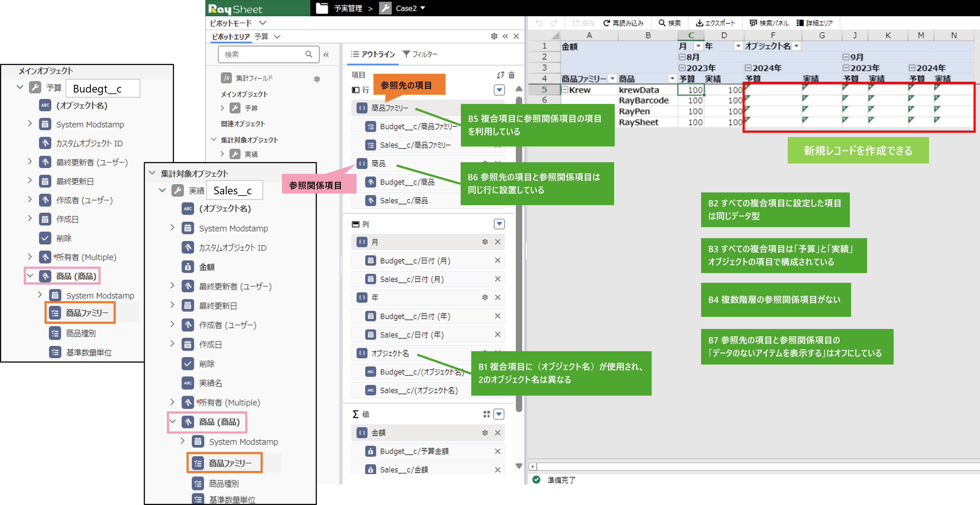
Task: Switch to the フィルター tab
Action: [x=420, y=54]
